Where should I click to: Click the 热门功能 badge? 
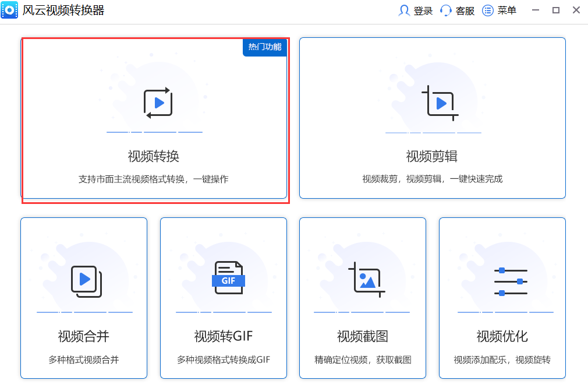[x=265, y=47]
